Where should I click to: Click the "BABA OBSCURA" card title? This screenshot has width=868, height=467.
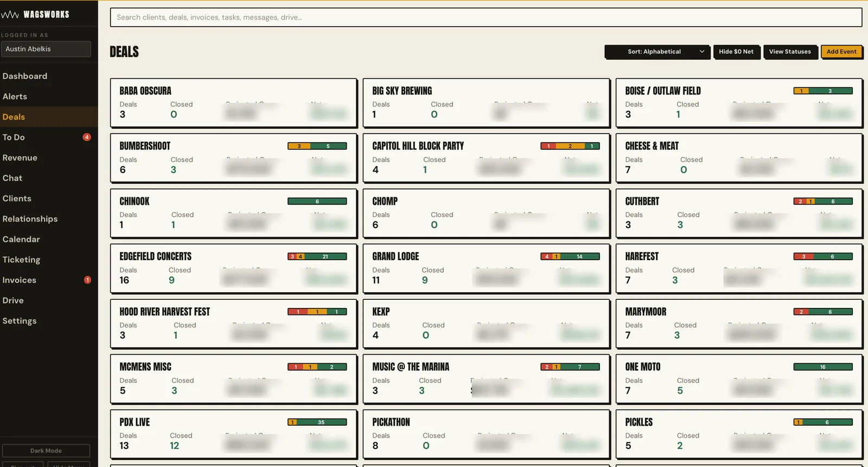145,91
